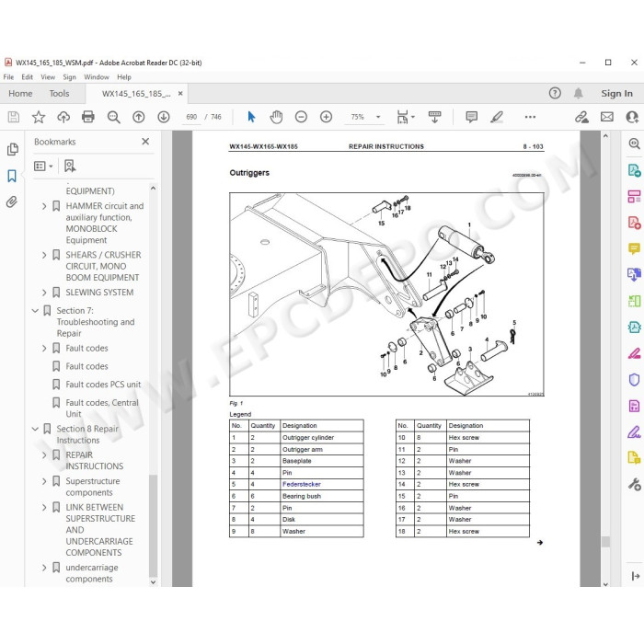The width and height of the screenshot is (644, 644).
Task: Click the page number field
Action: click(x=191, y=117)
